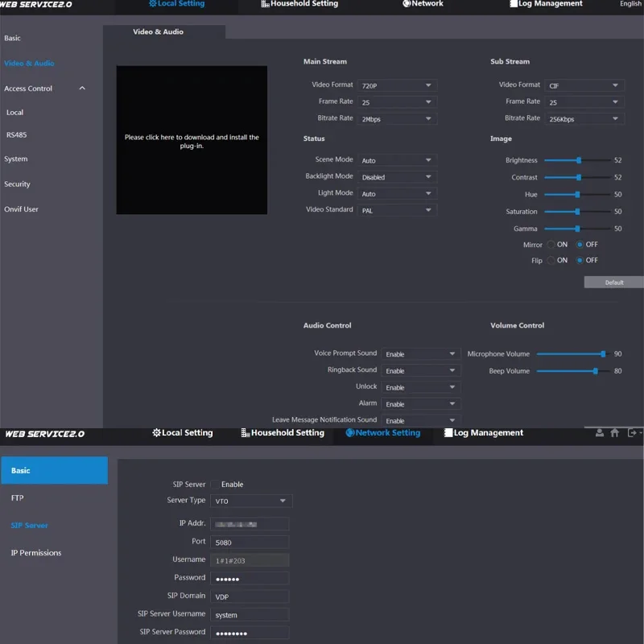The width and height of the screenshot is (644, 644).
Task: Open Local under Access Control
Action: pyautogui.click(x=14, y=113)
